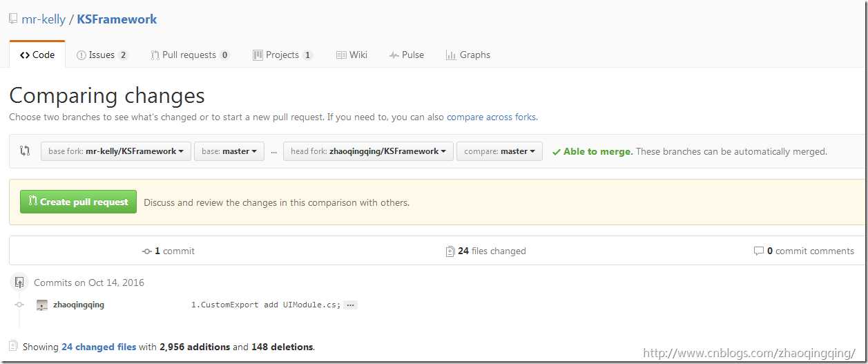View the 1 commit summary
This screenshot has width=868, height=364.
[168, 251]
